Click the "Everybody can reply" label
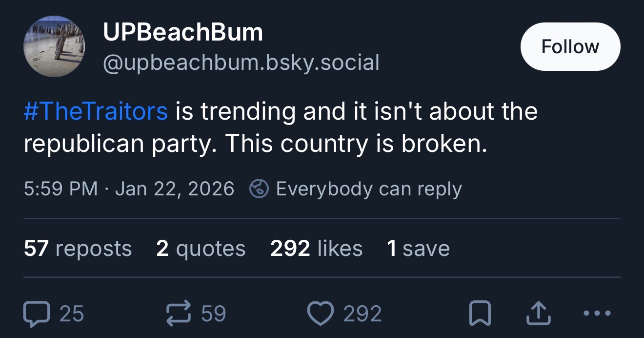644x338 pixels. pyautogui.click(x=368, y=189)
